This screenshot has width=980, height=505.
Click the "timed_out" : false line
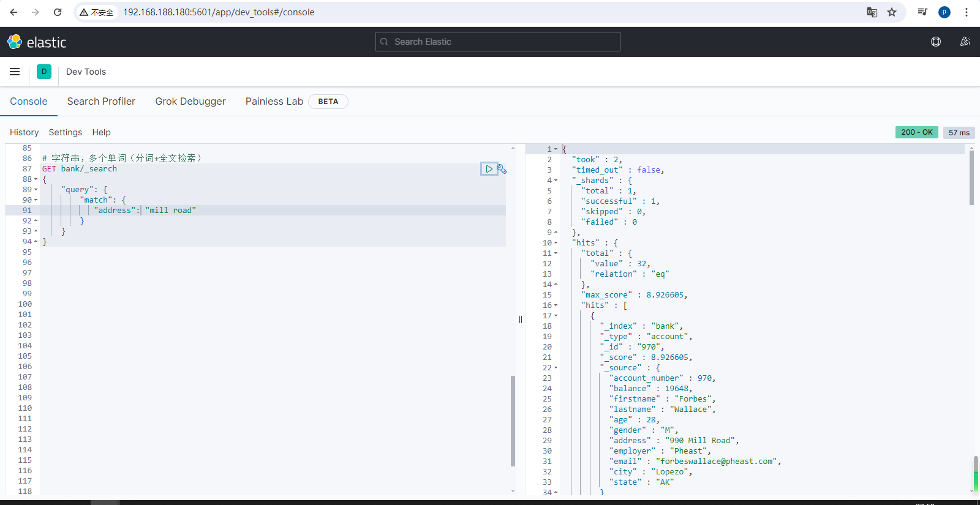coord(618,170)
